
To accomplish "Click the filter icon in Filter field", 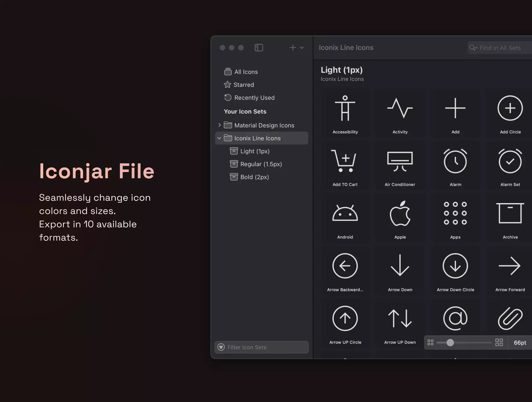I will click(221, 347).
